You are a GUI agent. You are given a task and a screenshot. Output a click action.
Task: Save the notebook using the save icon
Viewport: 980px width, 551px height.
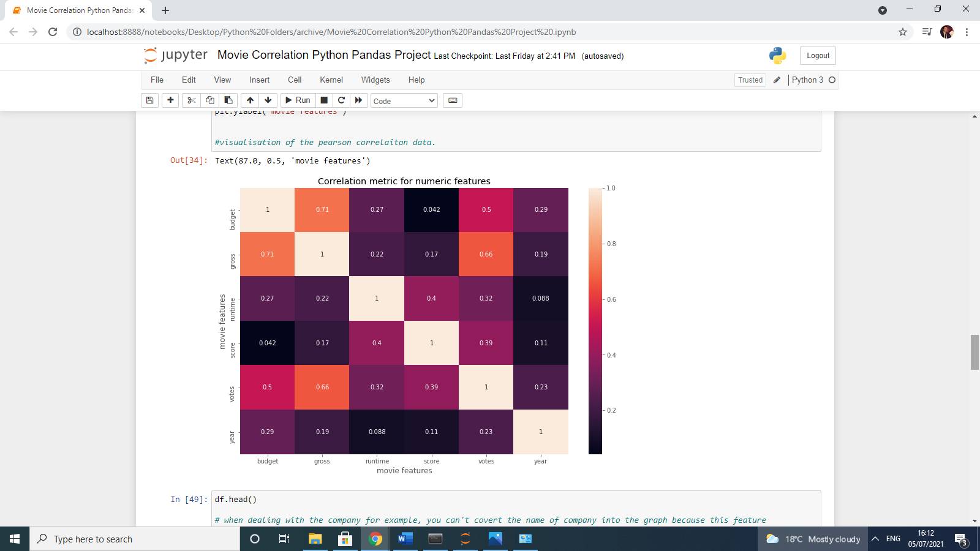(149, 100)
